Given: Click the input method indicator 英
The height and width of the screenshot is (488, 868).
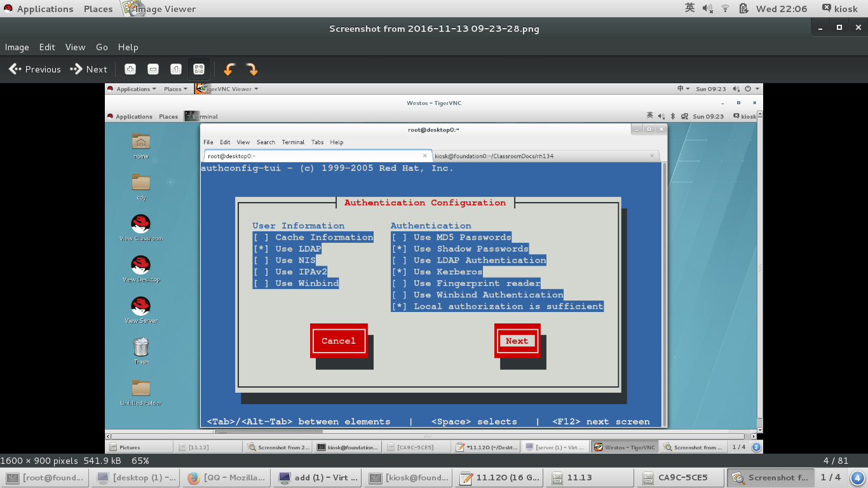Looking at the screenshot, I should (x=690, y=8).
